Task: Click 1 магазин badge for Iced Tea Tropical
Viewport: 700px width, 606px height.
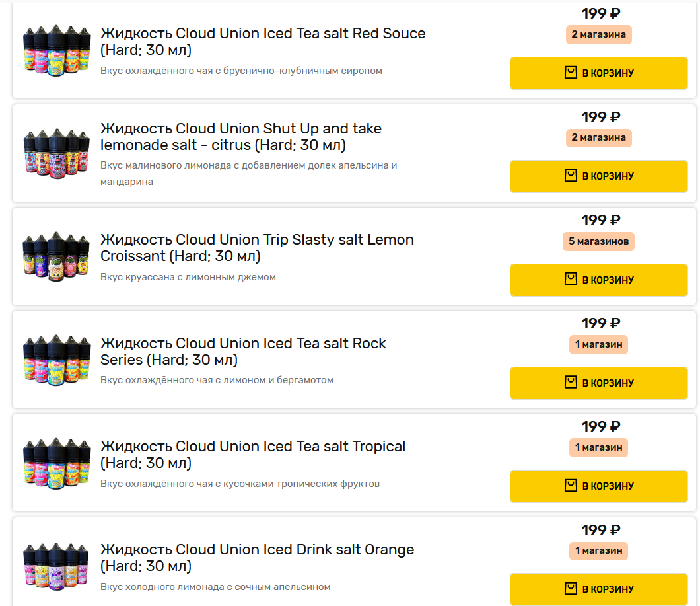Action: [599, 447]
